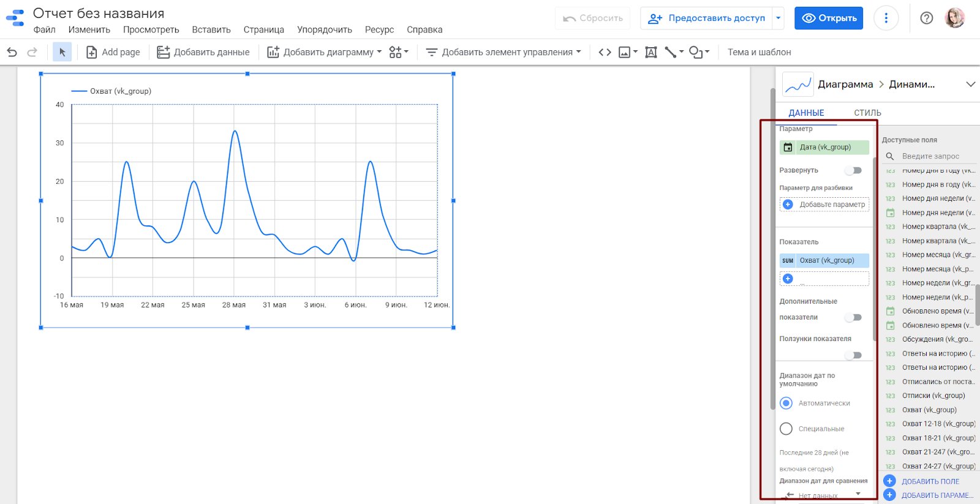The width and height of the screenshot is (980, 504).
Task: Select the Специальные date range radio button
Action: pos(786,429)
